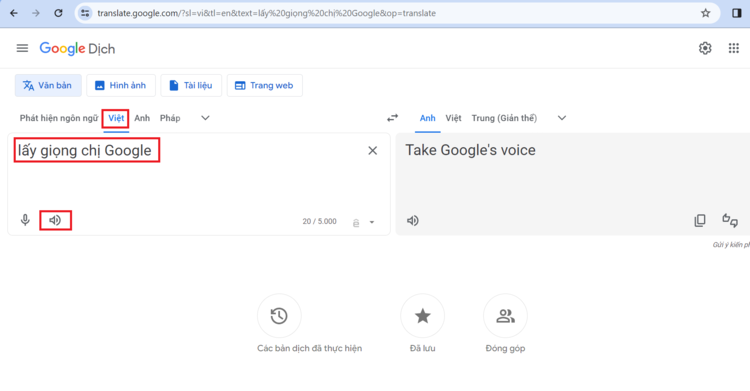Select Trung (Giản thể) target language
750x391 pixels.
[504, 118]
